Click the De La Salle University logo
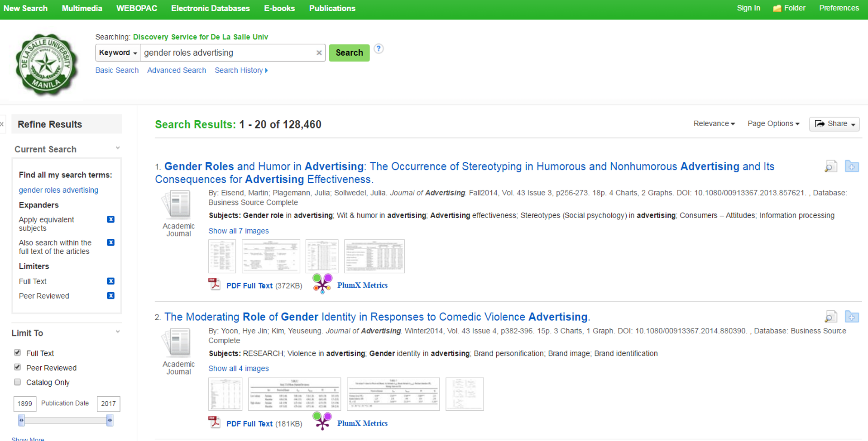The height and width of the screenshot is (441, 868). 46,65
